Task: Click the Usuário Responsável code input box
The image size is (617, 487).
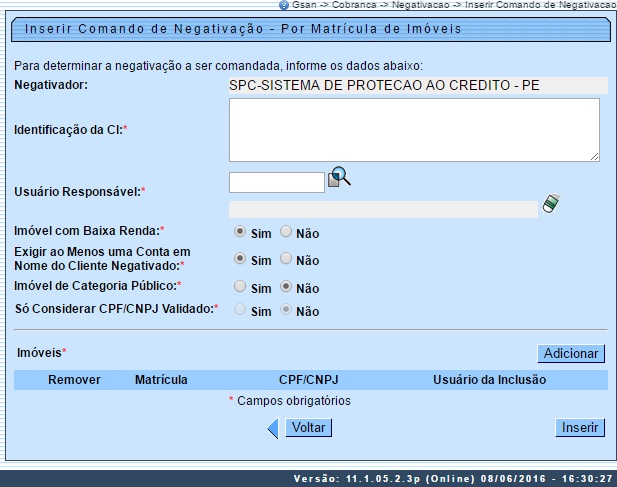Action: pos(277,182)
